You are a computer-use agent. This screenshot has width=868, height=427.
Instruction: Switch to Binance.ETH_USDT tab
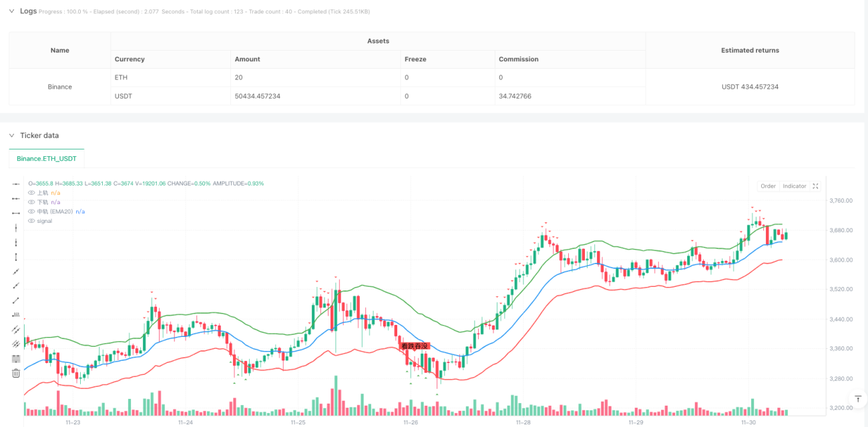click(x=47, y=158)
